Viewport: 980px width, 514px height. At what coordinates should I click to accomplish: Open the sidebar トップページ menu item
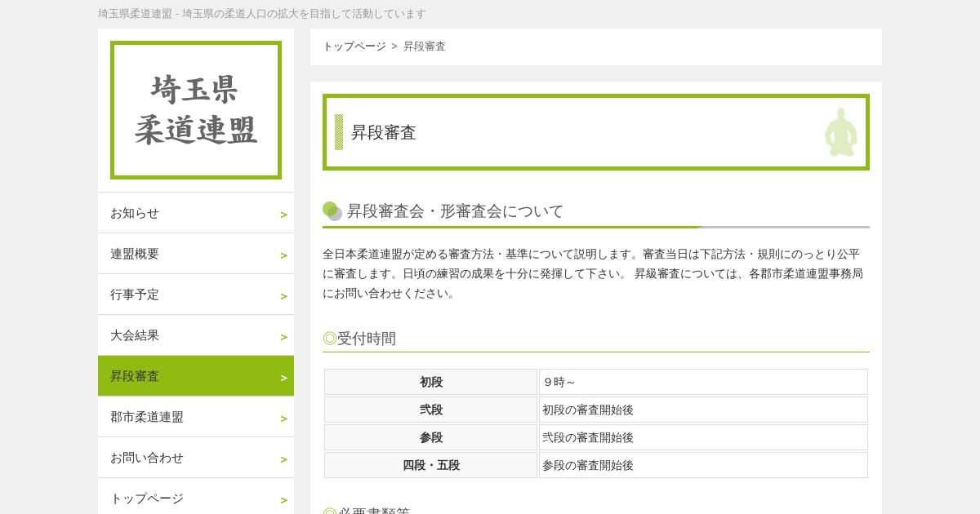(x=196, y=496)
